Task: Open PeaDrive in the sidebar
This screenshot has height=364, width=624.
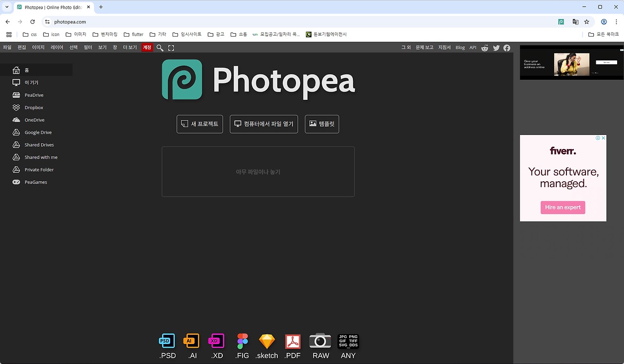Action: 36,95
